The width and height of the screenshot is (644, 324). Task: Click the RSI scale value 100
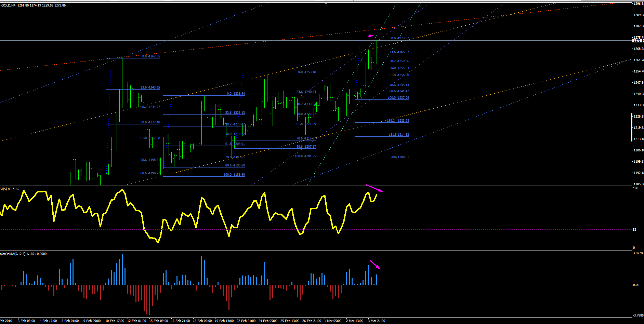click(635, 188)
